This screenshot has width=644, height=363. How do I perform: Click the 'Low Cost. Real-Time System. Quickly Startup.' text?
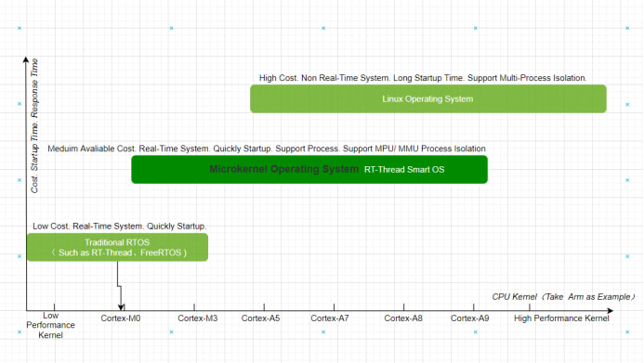click(x=120, y=226)
